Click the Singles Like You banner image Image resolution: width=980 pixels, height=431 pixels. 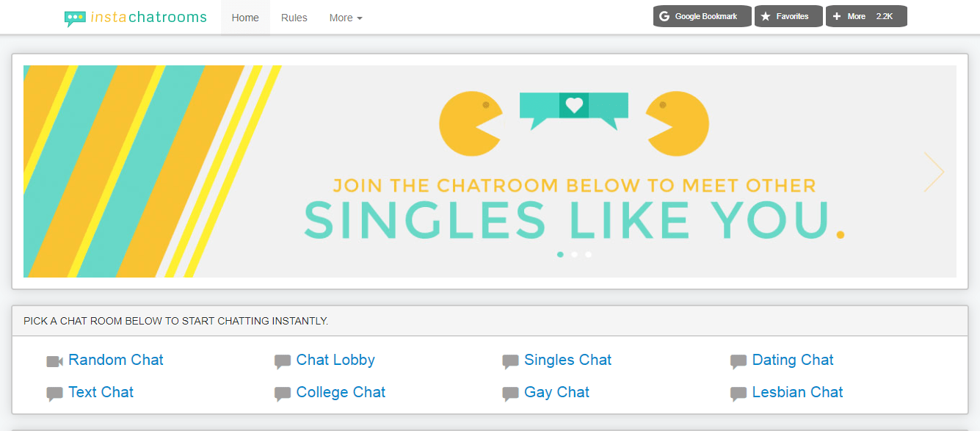[490, 171]
